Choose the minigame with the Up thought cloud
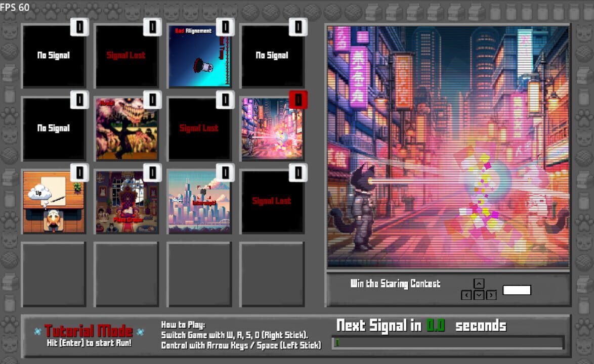 [x=54, y=202]
